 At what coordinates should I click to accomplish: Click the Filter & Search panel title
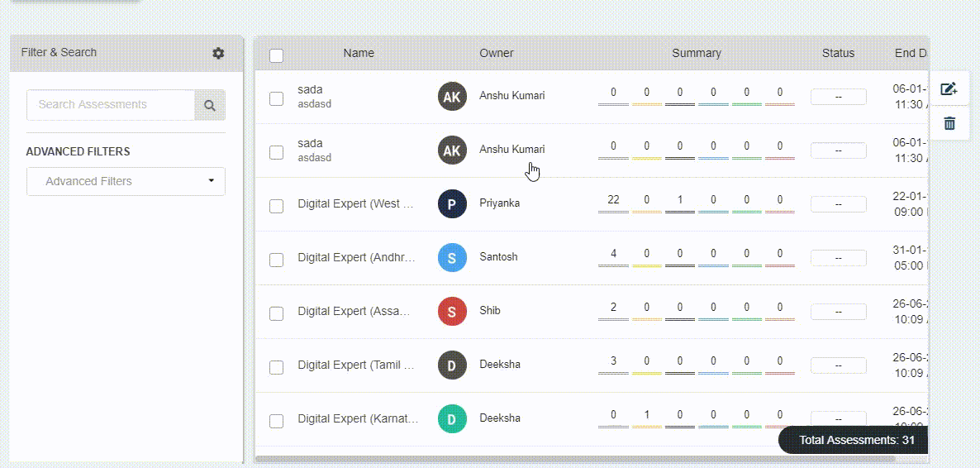point(59,53)
